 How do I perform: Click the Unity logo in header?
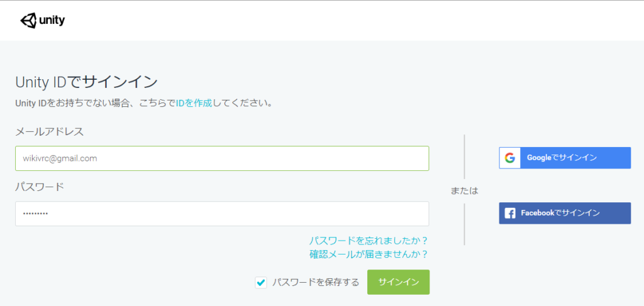pyautogui.click(x=43, y=21)
